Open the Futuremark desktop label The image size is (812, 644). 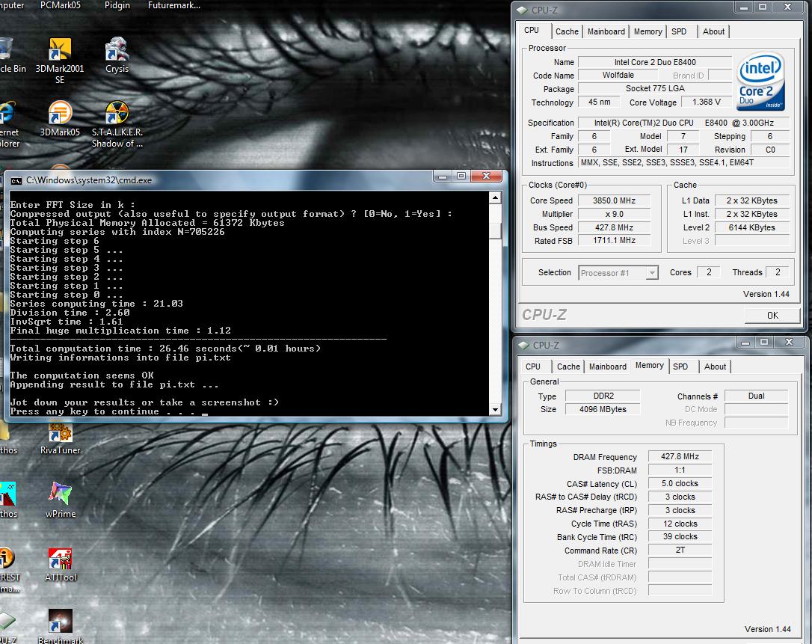174,5
